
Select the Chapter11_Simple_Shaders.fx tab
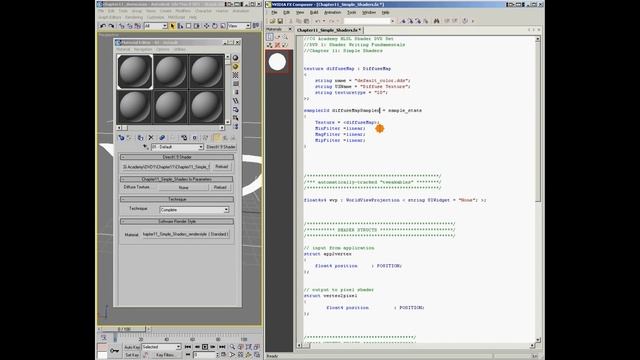click(329, 30)
